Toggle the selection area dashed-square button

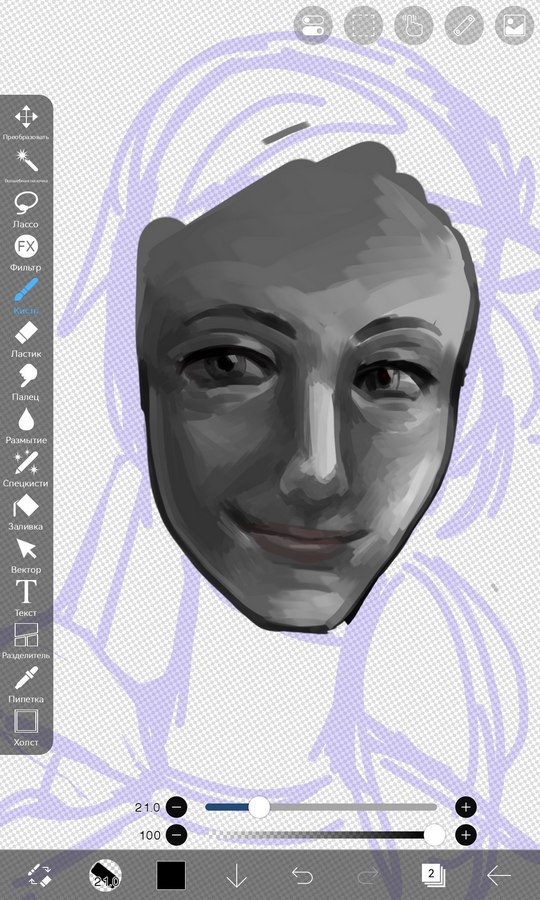363,25
